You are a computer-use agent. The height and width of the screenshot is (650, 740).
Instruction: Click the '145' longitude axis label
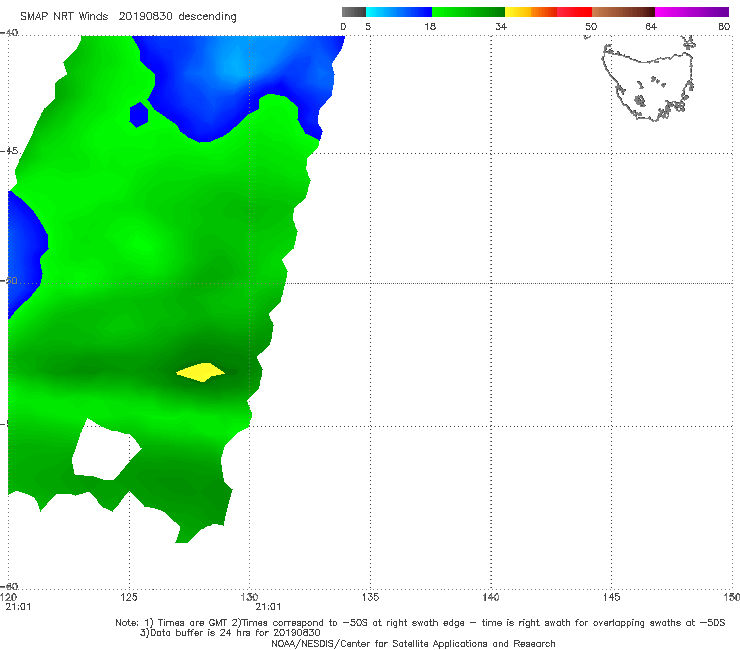(612, 598)
